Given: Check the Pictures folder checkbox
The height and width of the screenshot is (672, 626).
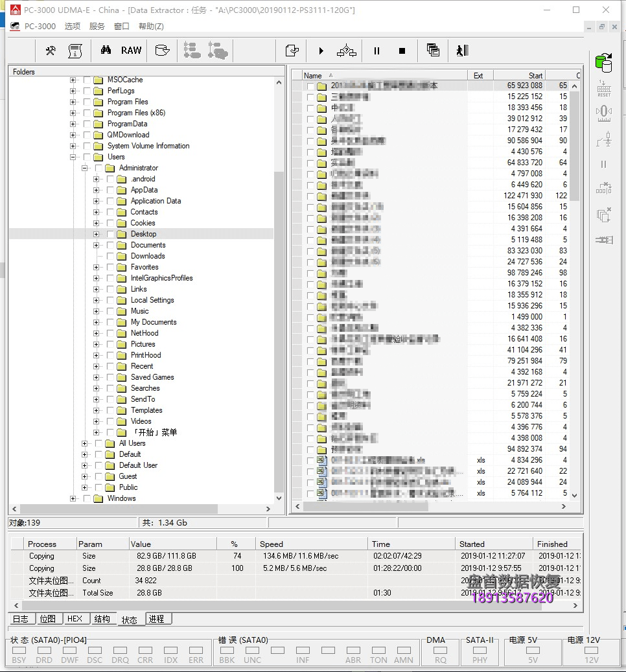Looking at the screenshot, I should click(x=110, y=344).
